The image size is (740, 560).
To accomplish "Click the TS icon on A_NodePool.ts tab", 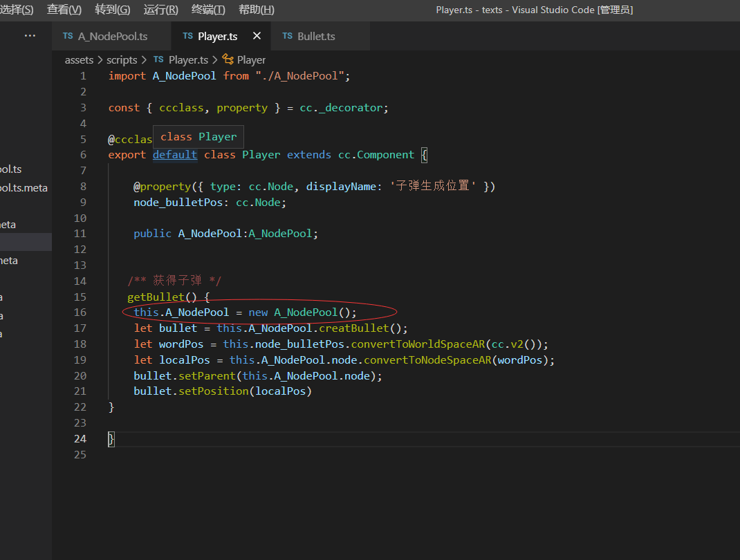I will point(68,36).
